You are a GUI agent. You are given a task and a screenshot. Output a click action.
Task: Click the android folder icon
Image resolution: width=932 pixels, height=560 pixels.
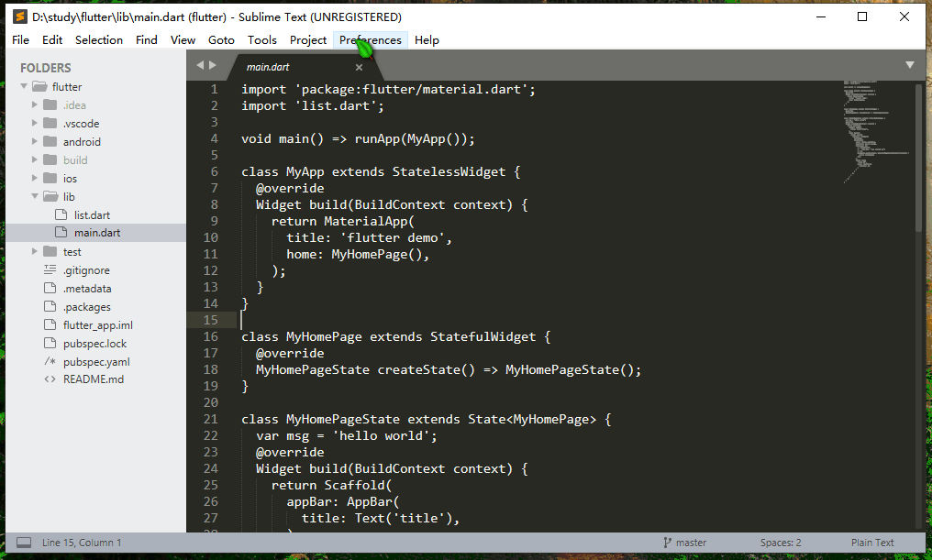coord(50,141)
